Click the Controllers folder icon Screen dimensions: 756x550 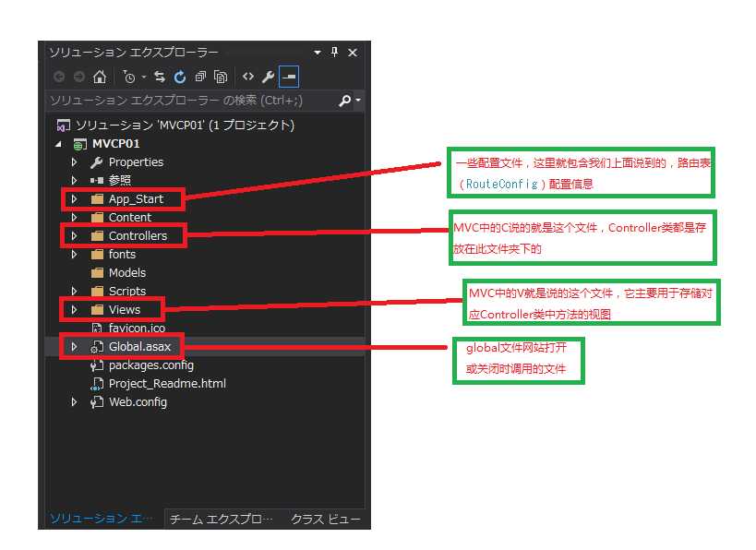[97, 235]
